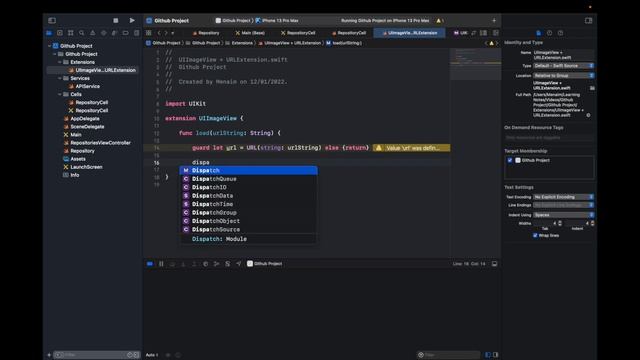Toggle breakpoints activation in debug bar
The height and width of the screenshot is (360, 640).
[150, 264]
